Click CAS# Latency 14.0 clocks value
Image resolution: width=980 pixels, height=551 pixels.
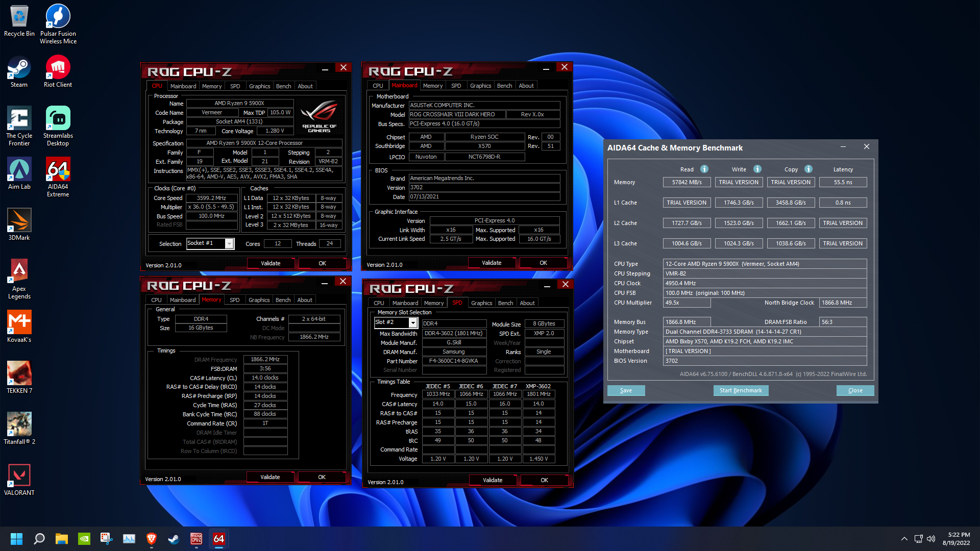(265, 378)
